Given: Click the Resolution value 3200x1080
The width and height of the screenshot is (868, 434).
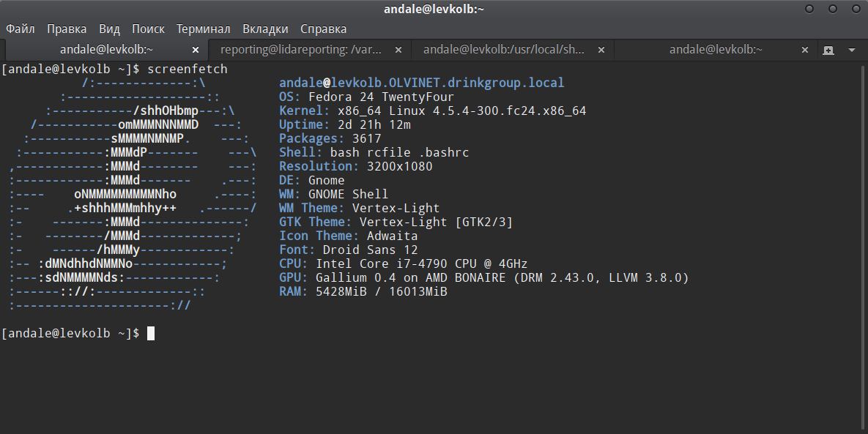Looking at the screenshot, I should [399, 166].
